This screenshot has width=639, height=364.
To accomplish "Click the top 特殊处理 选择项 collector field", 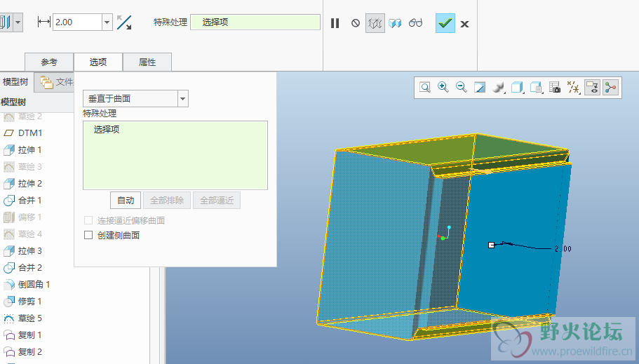I will coord(255,22).
